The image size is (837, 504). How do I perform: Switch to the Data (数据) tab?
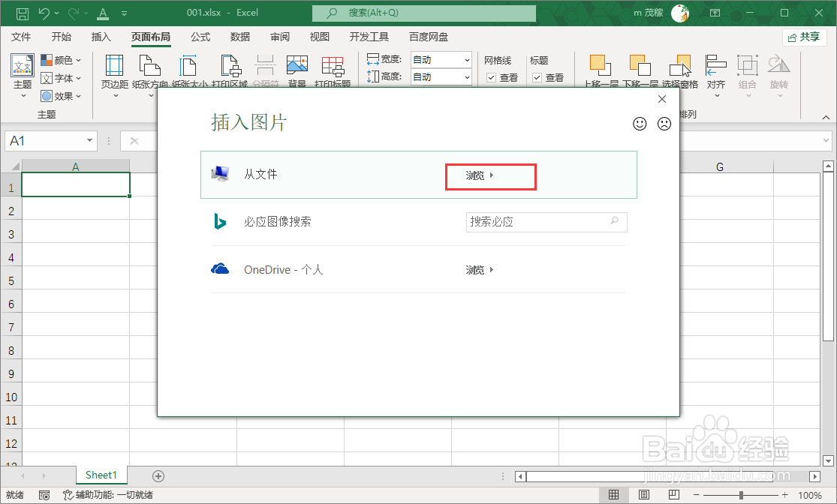click(x=240, y=37)
